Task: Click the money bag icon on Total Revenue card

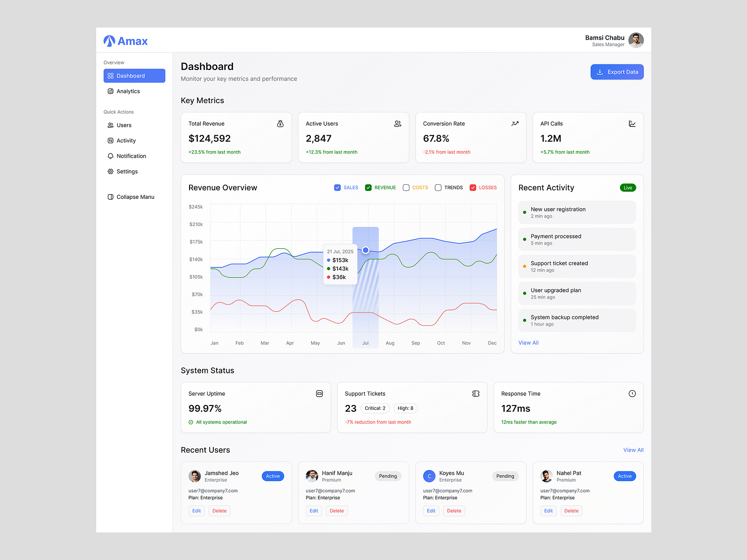Action: (280, 124)
